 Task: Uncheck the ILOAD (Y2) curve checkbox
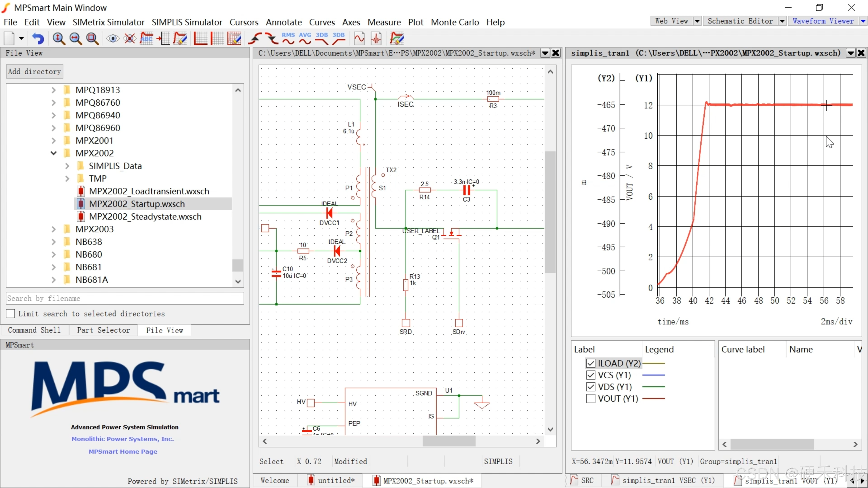590,363
